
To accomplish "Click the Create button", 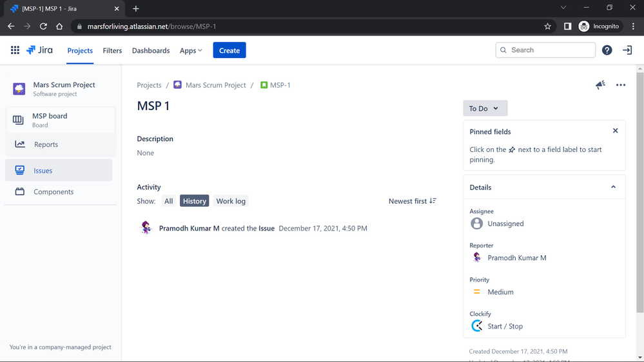I will [229, 50].
